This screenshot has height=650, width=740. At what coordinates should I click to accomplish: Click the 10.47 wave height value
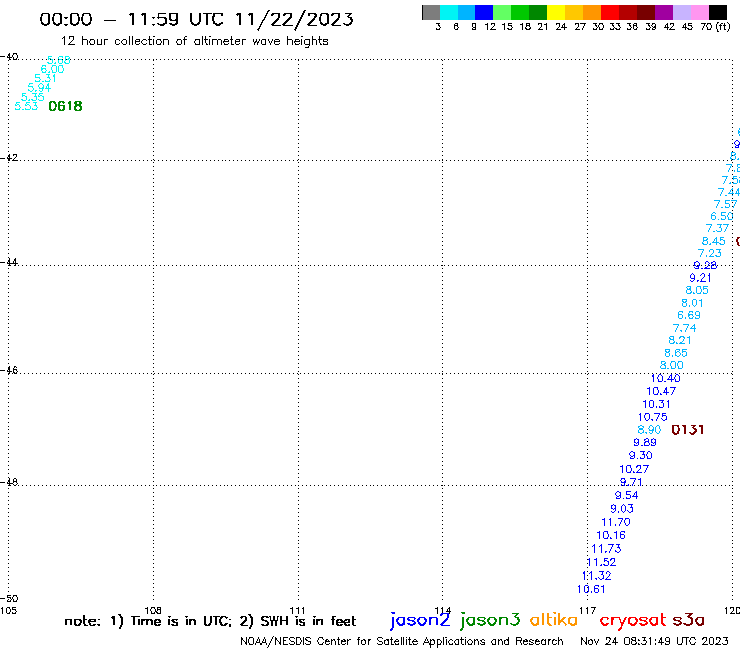click(x=661, y=391)
